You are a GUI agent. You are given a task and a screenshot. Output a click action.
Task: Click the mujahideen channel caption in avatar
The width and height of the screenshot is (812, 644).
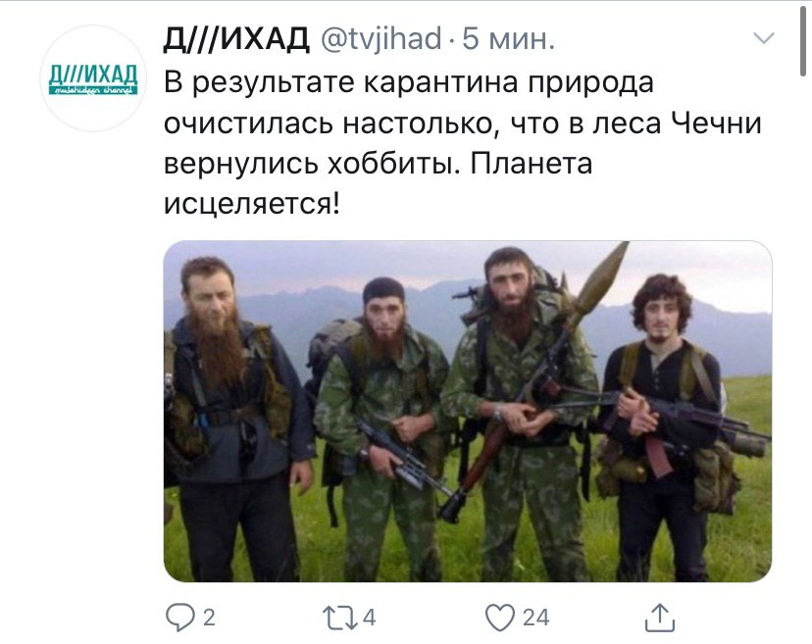93,90
